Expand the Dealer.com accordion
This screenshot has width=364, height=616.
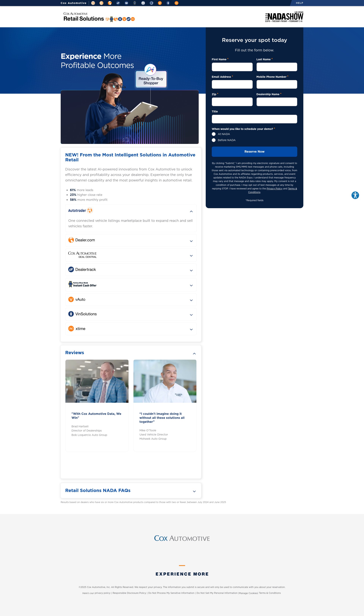(x=131, y=240)
